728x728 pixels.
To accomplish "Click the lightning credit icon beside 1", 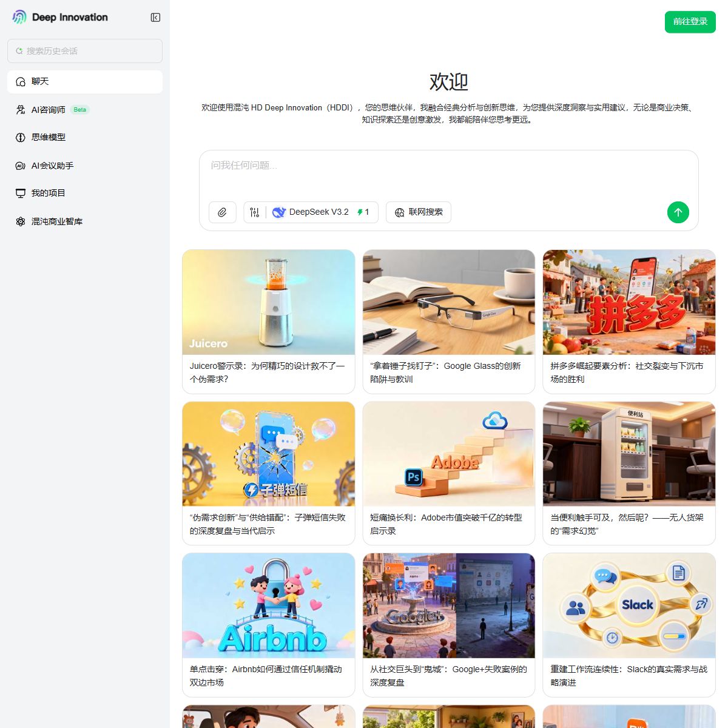I will [x=360, y=212].
